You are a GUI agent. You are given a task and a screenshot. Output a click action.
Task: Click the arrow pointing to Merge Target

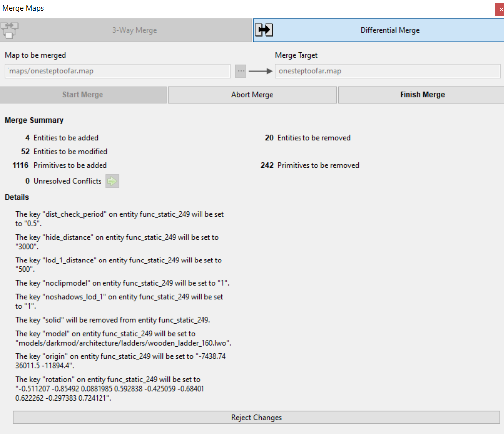pyautogui.click(x=260, y=71)
